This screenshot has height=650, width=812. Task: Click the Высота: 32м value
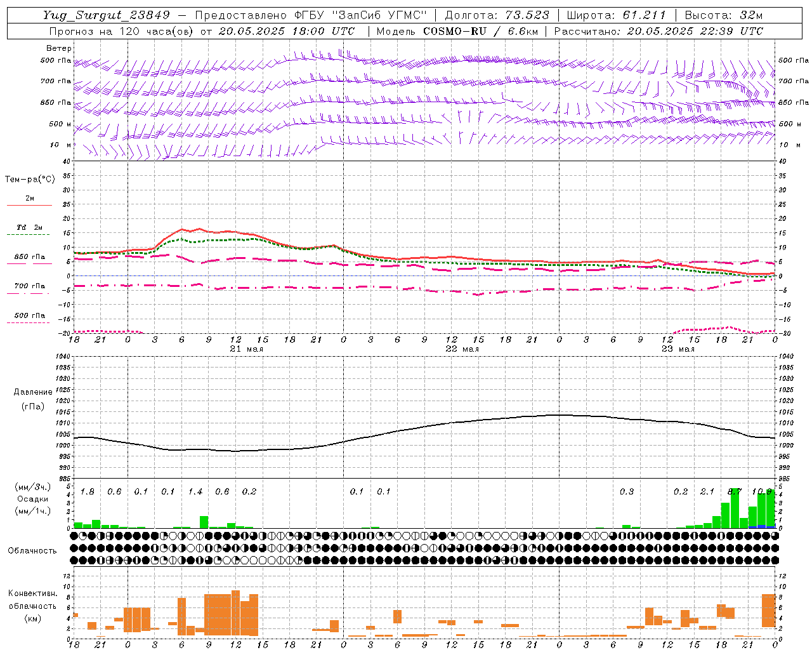coord(724,15)
